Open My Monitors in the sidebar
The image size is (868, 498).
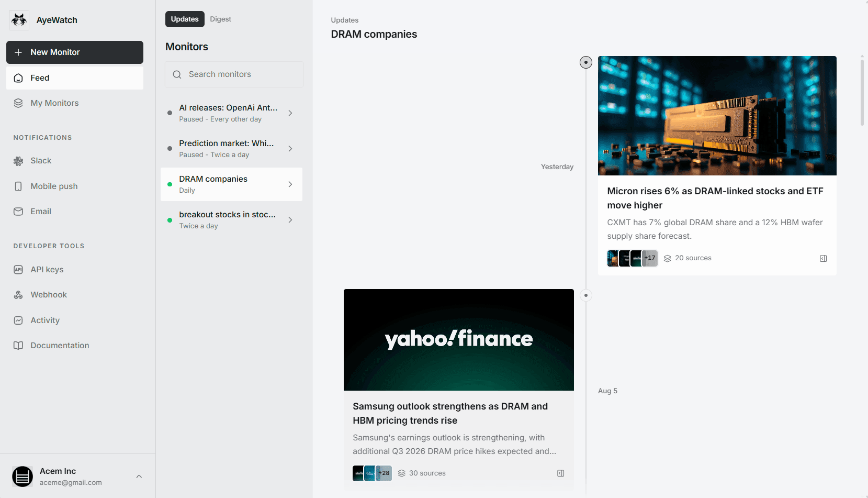point(75,103)
